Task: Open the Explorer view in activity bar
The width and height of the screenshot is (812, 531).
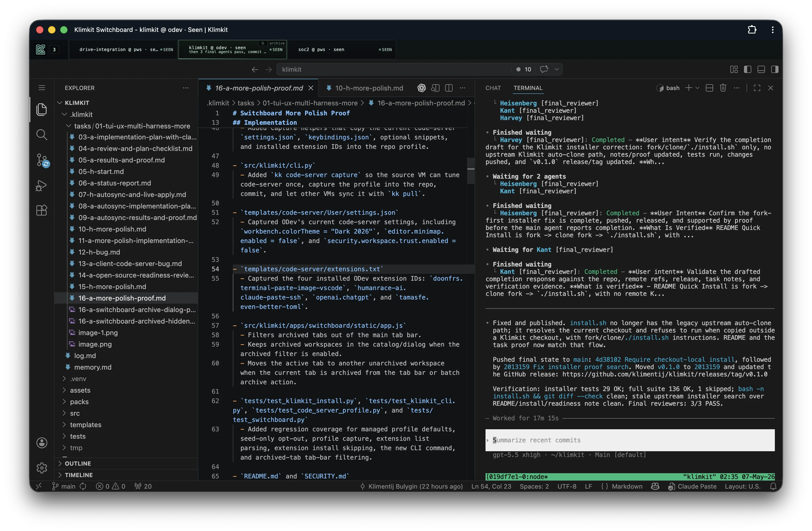Action: 42,110
